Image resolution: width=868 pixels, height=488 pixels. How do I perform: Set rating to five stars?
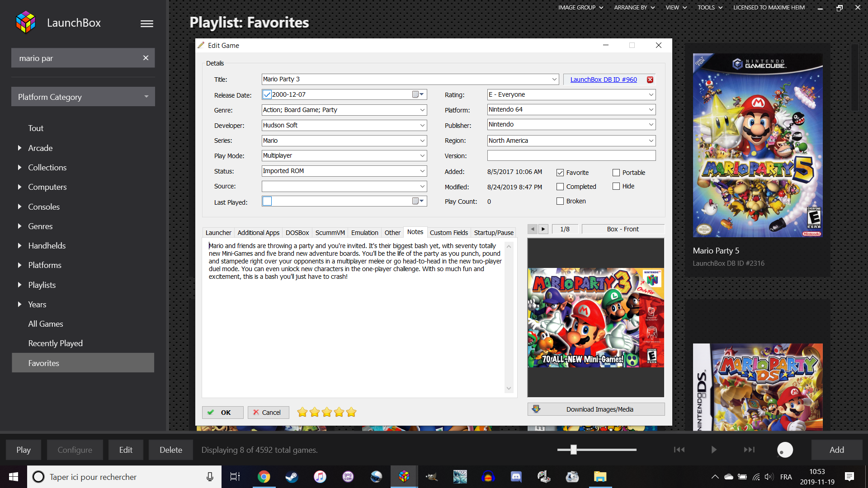pos(351,412)
